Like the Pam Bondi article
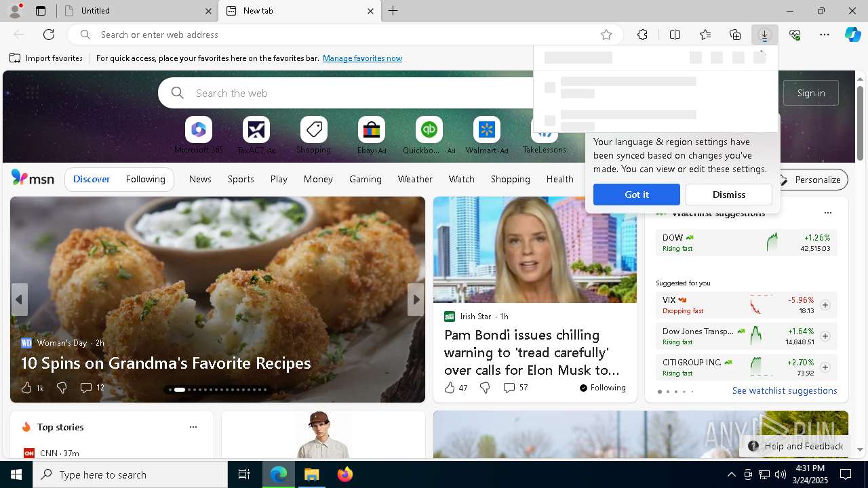This screenshot has height=488, width=868. click(x=456, y=388)
